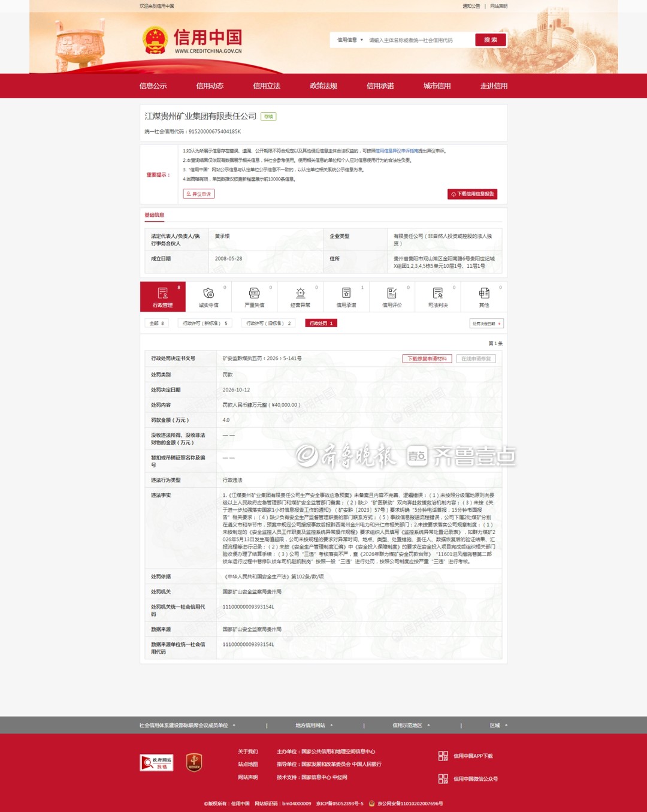The image size is (647, 812).
Task: Open the 城市信用 navigation item
Action: click(437, 86)
